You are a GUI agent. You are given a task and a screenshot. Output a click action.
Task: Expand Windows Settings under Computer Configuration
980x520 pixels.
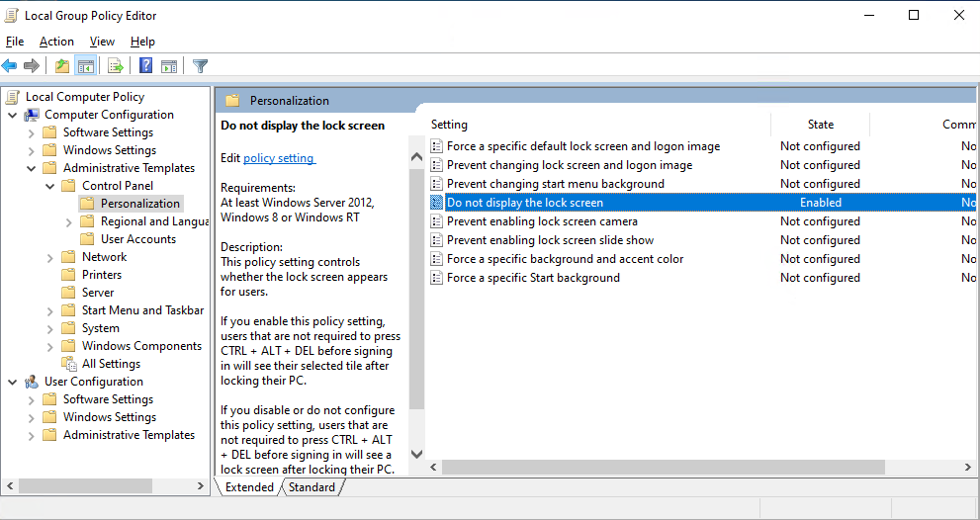(x=32, y=150)
